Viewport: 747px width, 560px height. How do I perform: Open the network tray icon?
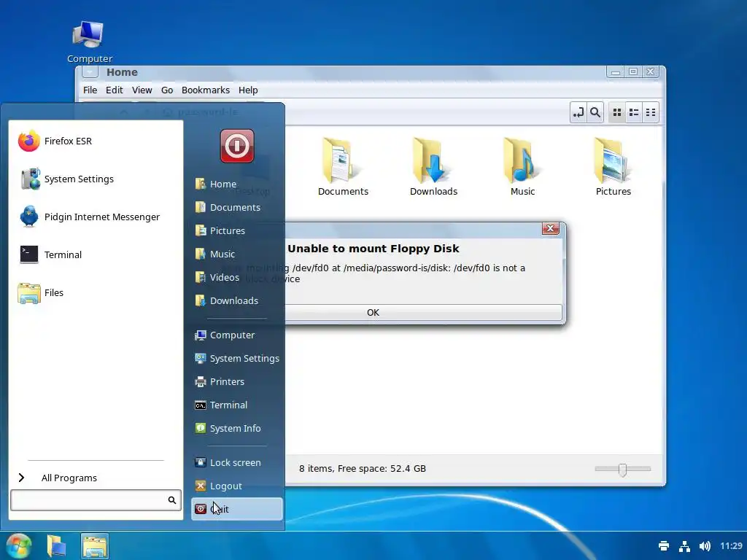(684, 545)
